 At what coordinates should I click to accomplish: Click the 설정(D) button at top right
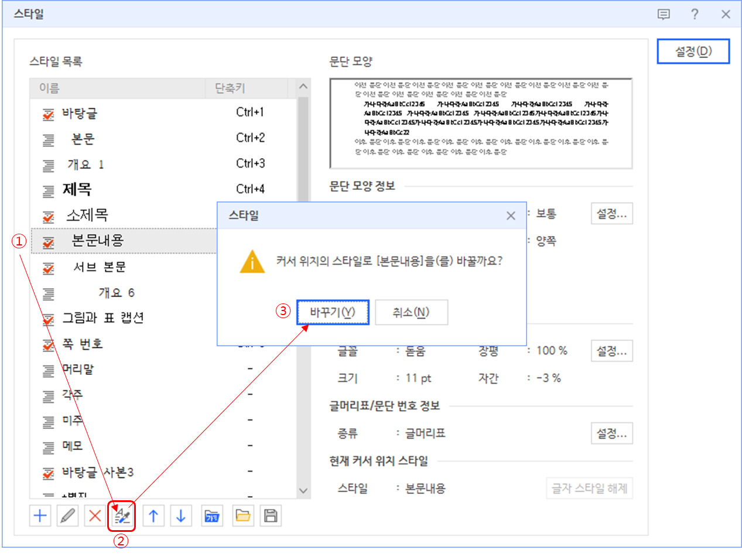pos(693,51)
